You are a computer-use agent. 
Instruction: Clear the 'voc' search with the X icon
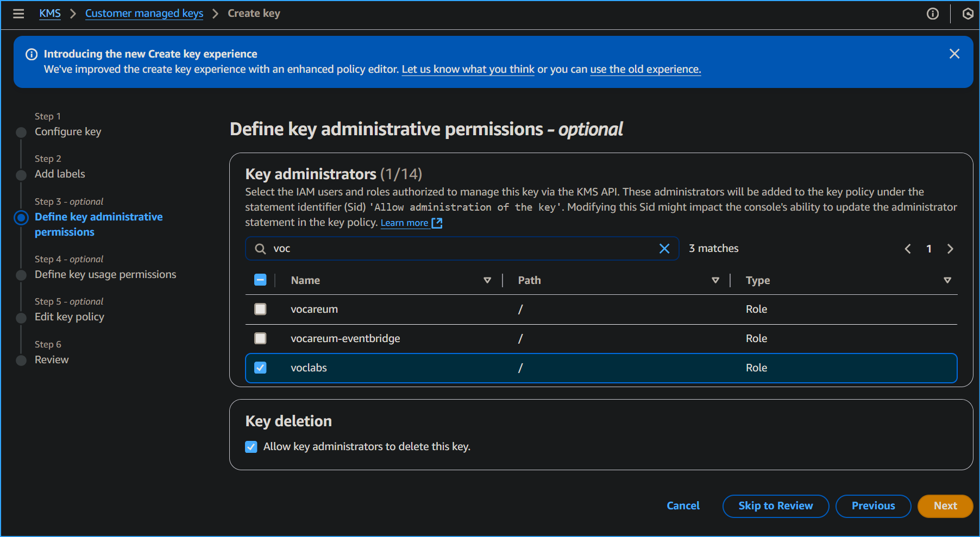[664, 249]
